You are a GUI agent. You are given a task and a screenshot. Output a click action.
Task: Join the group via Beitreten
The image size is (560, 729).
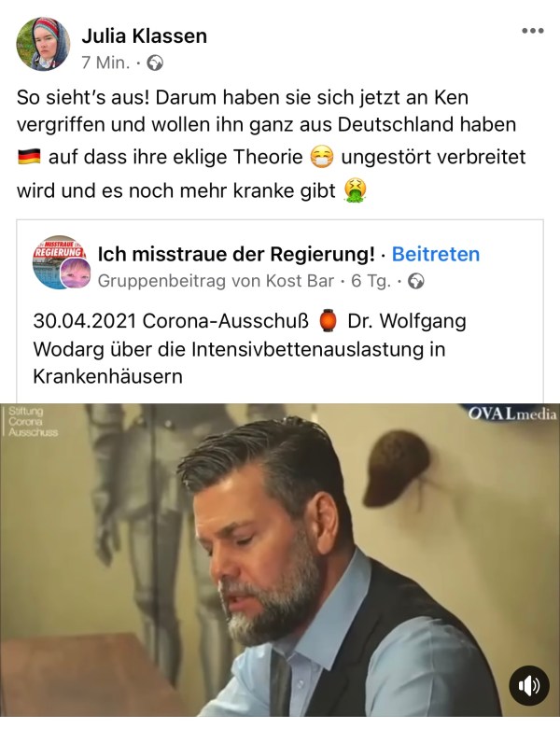436,254
